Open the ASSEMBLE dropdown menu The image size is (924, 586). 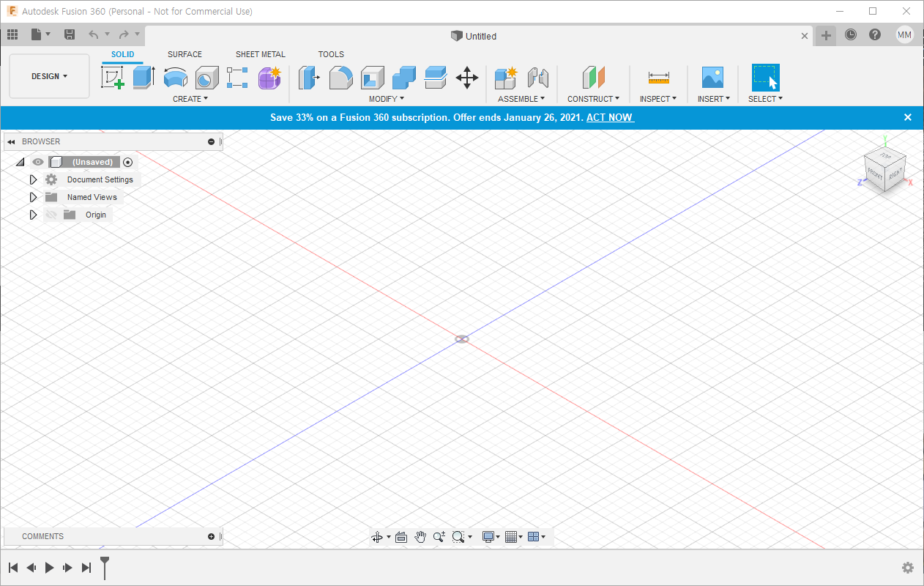click(521, 99)
